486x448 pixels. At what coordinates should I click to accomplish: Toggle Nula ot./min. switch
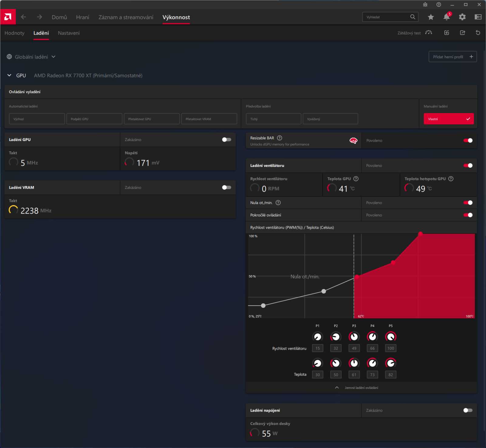point(468,203)
